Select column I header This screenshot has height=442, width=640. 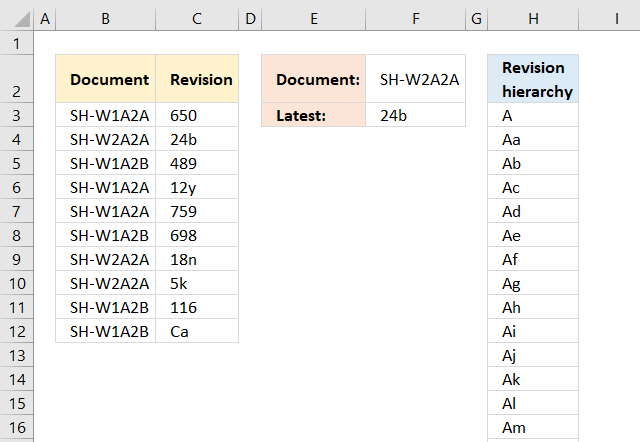point(609,19)
